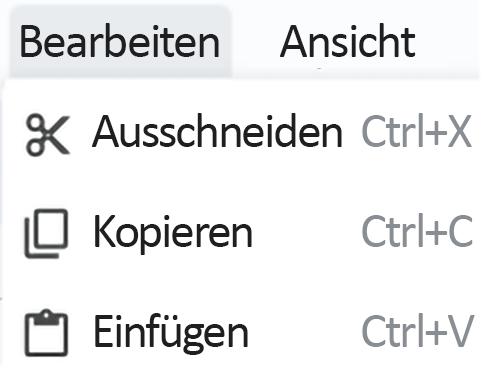Viewport: 484px width, 375px height.
Task: Click the Ctrl+V shortcut hint
Action: pyautogui.click(x=417, y=331)
